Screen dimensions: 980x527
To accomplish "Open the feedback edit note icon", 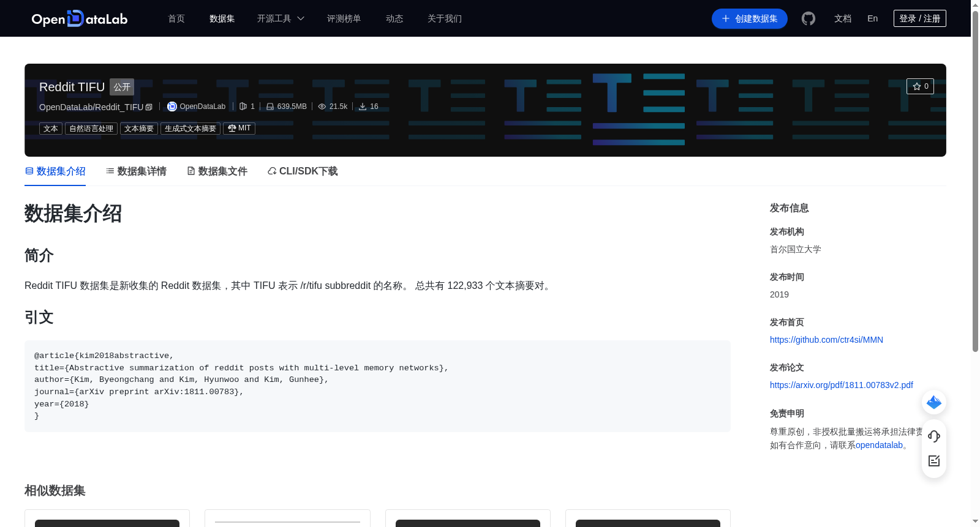I will 934,461.
